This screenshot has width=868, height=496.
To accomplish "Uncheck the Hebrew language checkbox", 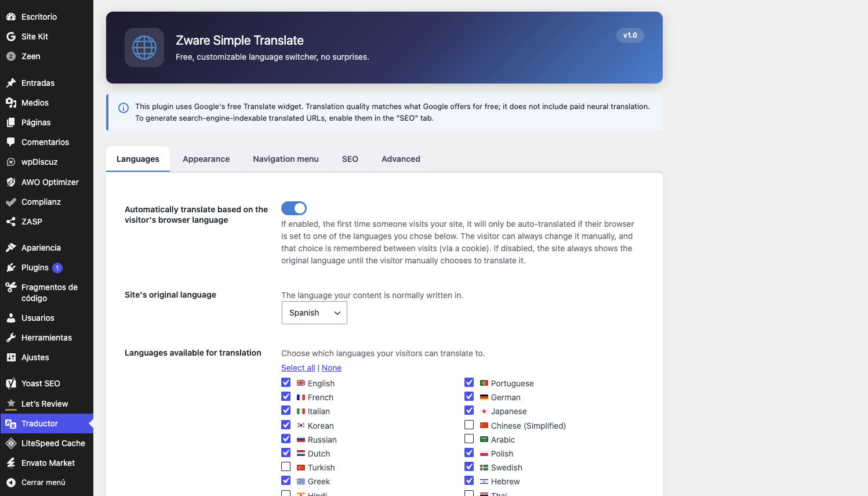I will pos(469,480).
